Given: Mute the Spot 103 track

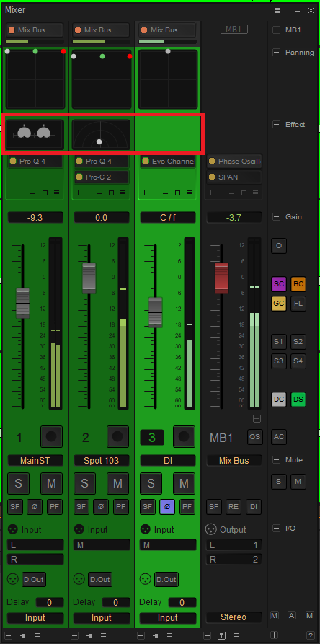Looking at the screenshot, I should coord(117,483).
